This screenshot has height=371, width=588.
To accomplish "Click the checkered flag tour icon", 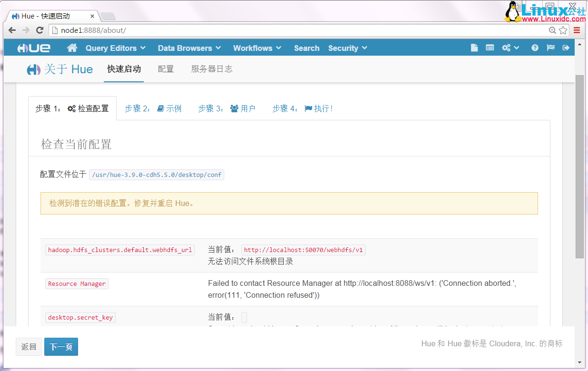I will (550, 48).
